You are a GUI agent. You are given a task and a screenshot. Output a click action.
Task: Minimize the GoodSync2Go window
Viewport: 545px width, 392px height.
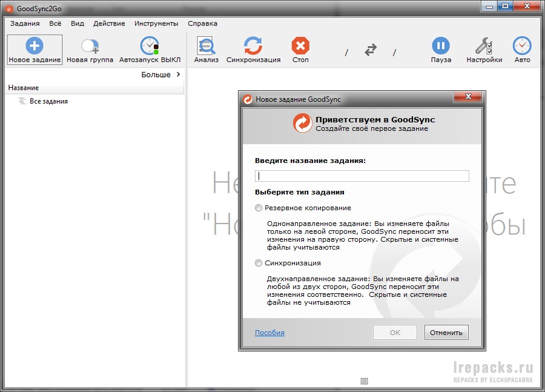(x=489, y=7)
